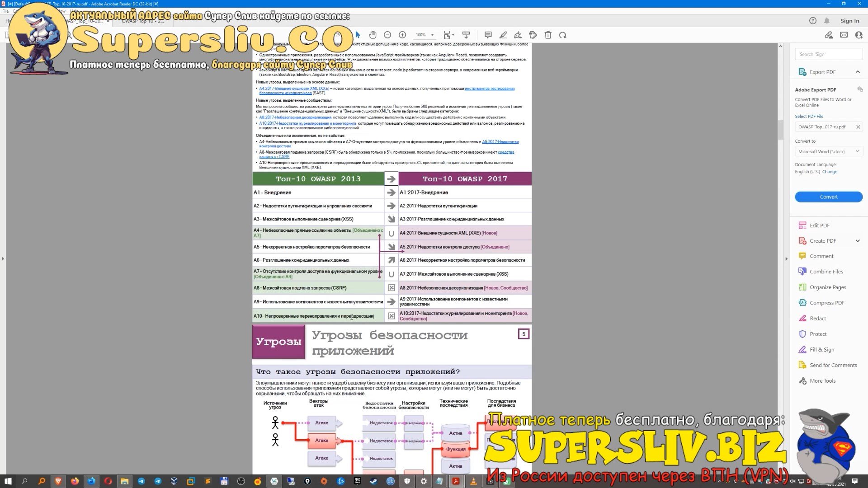The image size is (868, 488).
Task: Click the Select PDF File link
Action: pyautogui.click(x=809, y=117)
